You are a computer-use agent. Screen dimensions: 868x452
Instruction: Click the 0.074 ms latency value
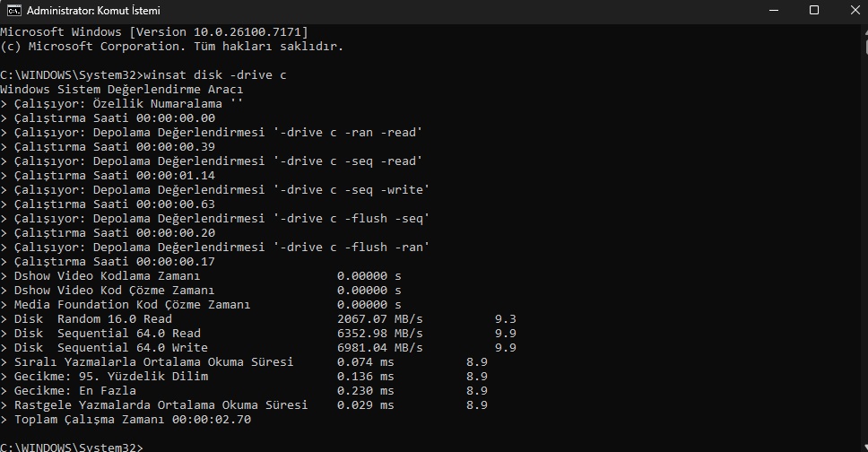(365, 362)
